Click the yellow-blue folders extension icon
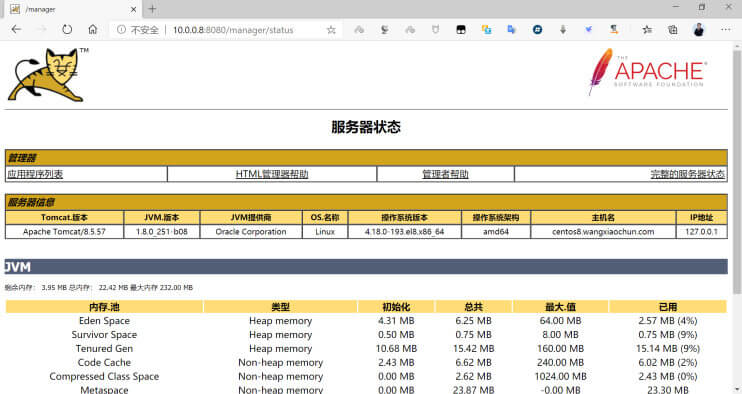This screenshot has height=394, width=742. [486, 30]
